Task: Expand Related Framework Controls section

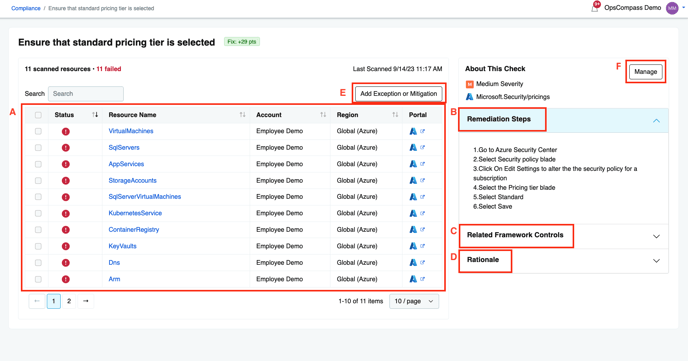Action: click(x=656, y=236)
